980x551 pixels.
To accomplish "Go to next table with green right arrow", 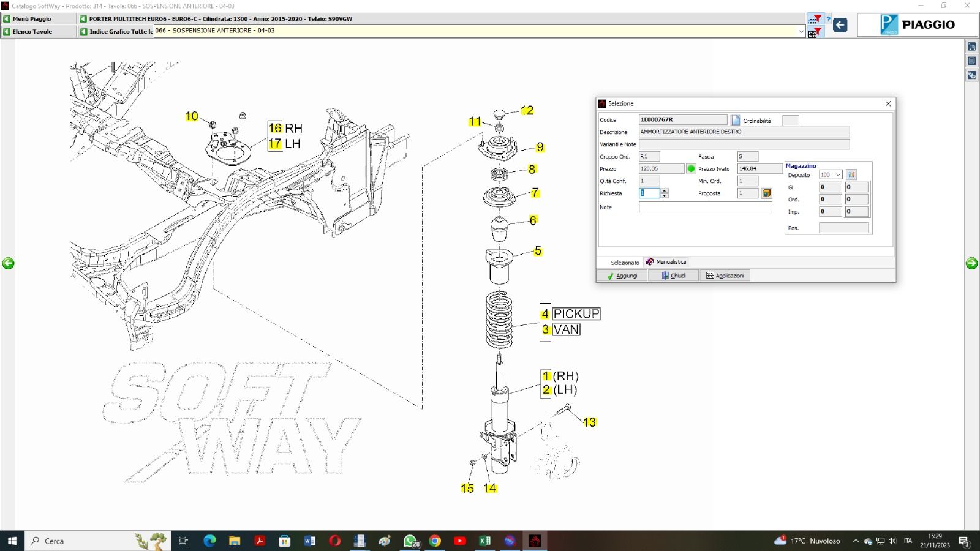I will [971, 263].
